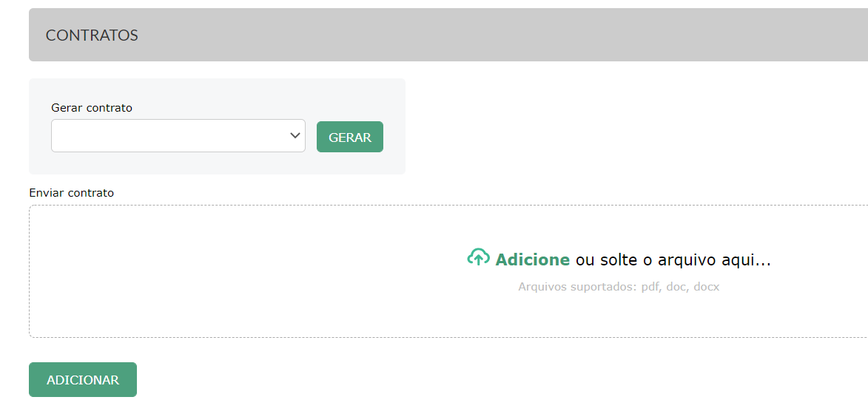Click the cloud upload icon

coord(478,257)
